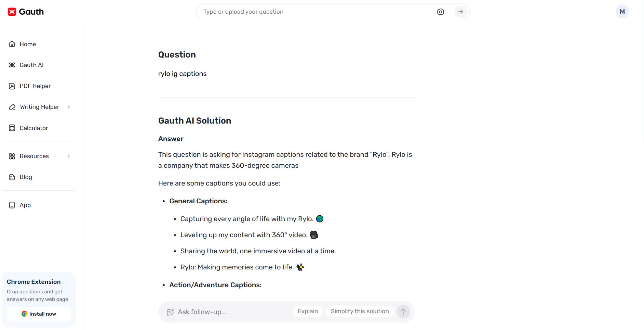This screenshot has height=330, width=644.
Task: Collapse the Writing Helper chevron
Action: 69,107
